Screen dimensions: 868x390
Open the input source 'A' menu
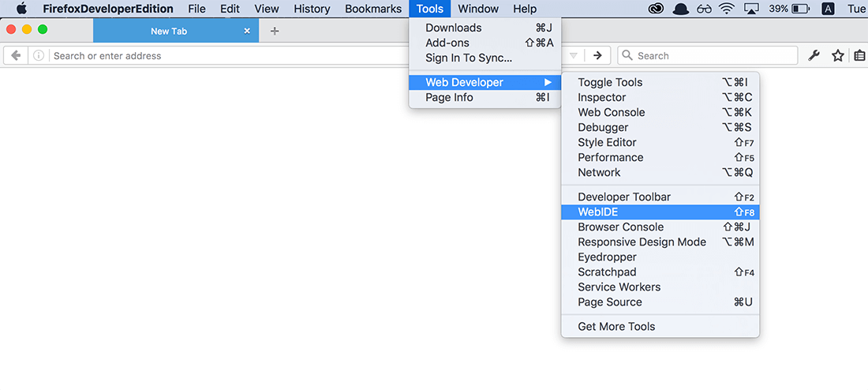click(828, 9)
